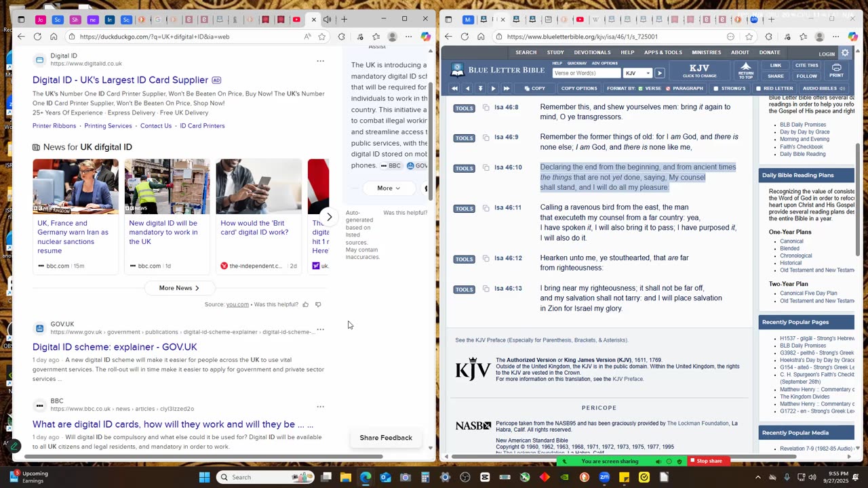Open 'New digital ID will be mandatory' news image
The height and width of the screenshot is (488, 868).
click(167, 186)
